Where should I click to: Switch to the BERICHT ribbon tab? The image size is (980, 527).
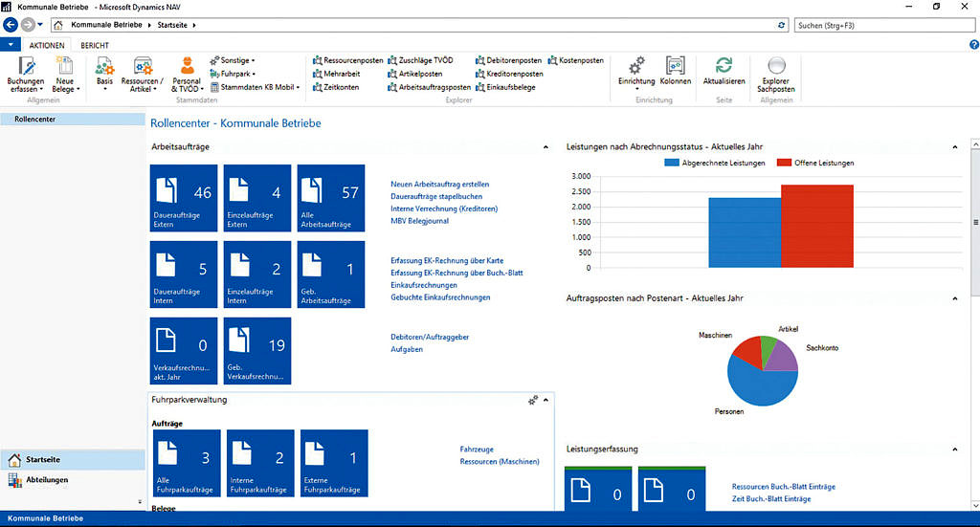[94, 45]
